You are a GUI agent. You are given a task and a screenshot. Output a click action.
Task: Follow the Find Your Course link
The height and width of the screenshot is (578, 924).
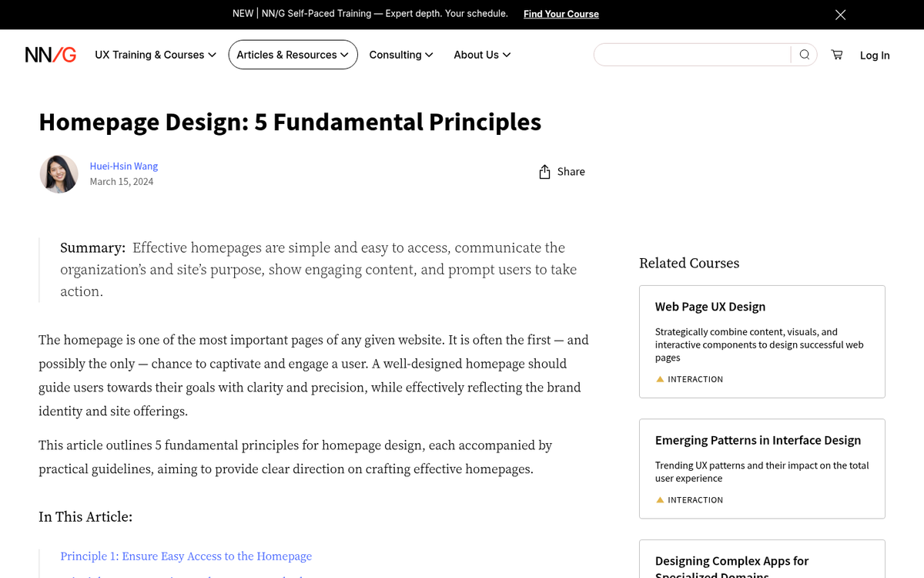click(x=561, y=14)
